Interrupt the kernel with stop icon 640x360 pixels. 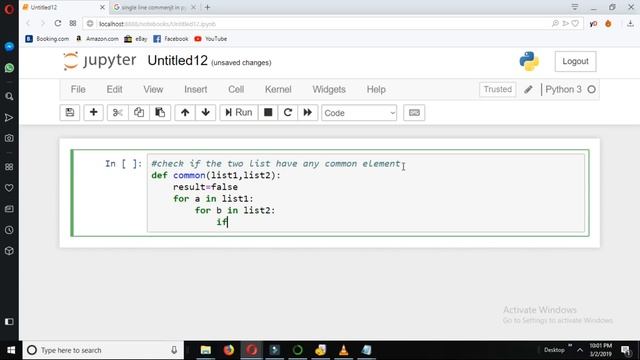pos(268,113)
